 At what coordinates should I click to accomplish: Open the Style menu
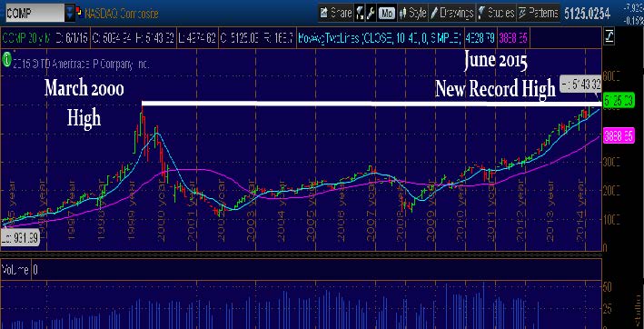[x=412, y=13]
